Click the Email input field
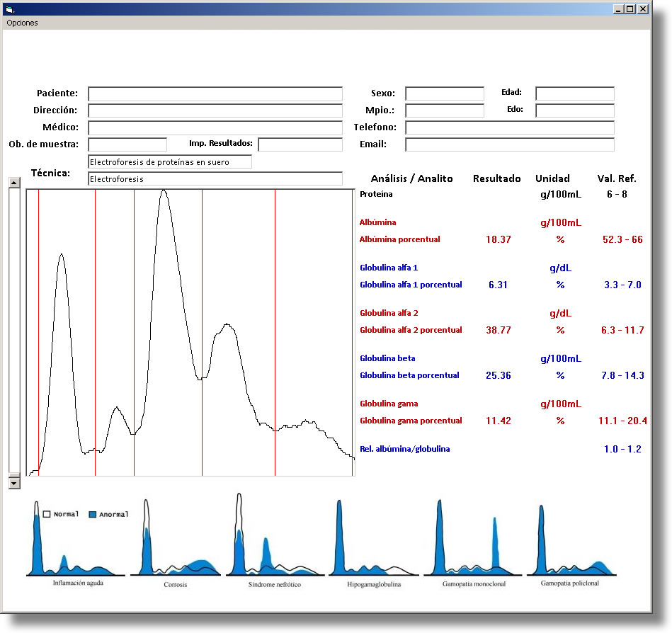The image size is (672, 633). (509, 145)
